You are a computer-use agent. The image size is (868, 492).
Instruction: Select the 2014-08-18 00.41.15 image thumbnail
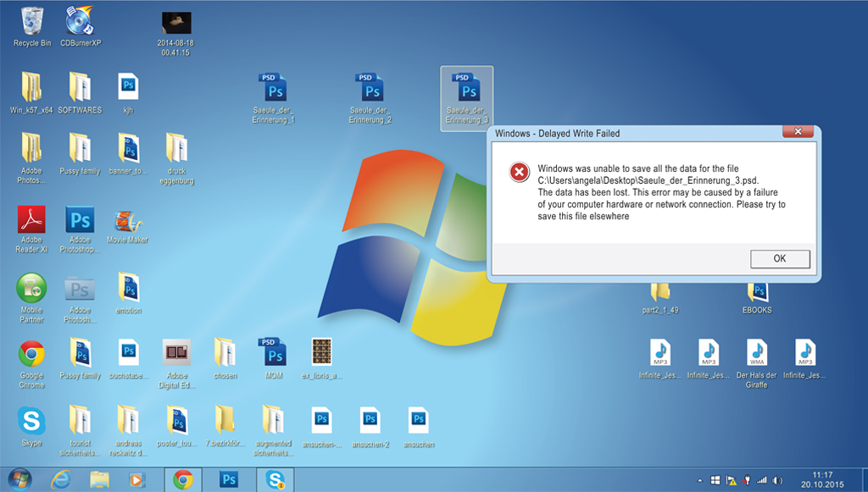pyautogui.click(x=176, y=34)
